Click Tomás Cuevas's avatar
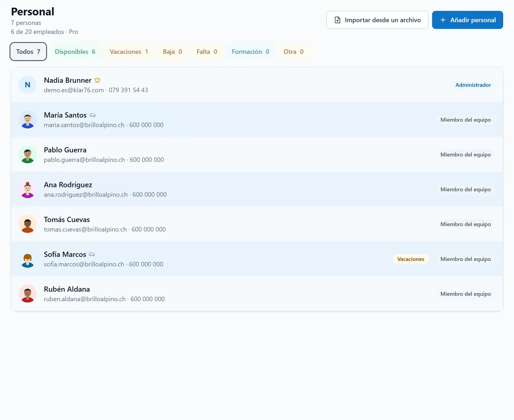The image size is (514, 420). click(28, 224)
